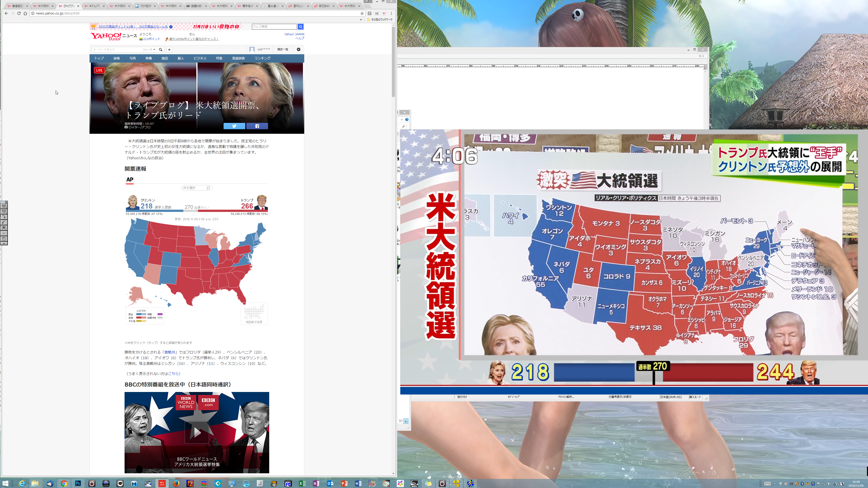868x488 pixels.
Task: Open the ランキング navigation tab
Action: (262, 58)
